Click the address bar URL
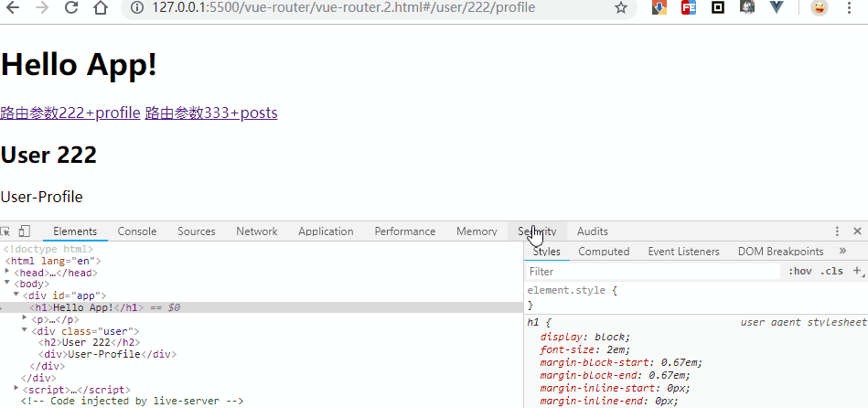Image resolution: width=868 pixels, height=408 pixels. [x=343, y=7]
